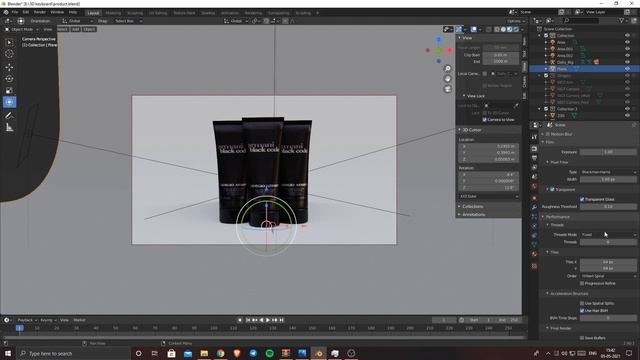Pick the Measure ruler tool

(9, 128)
